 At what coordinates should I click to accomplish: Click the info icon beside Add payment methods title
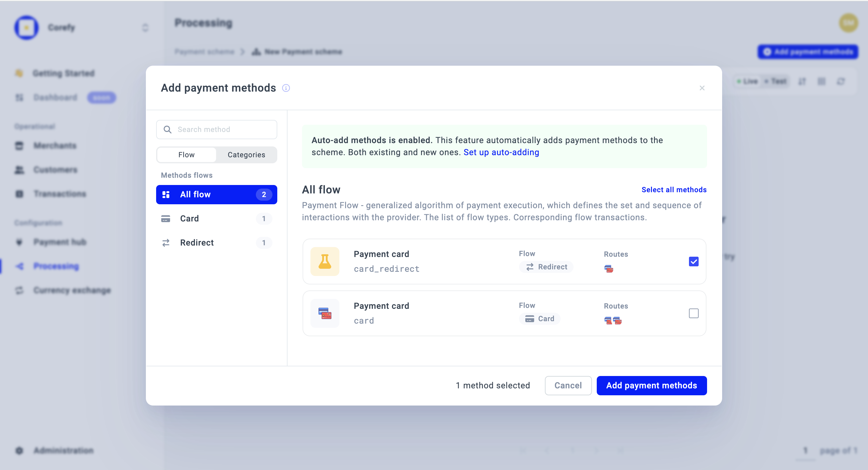click(x=286, y=88)
